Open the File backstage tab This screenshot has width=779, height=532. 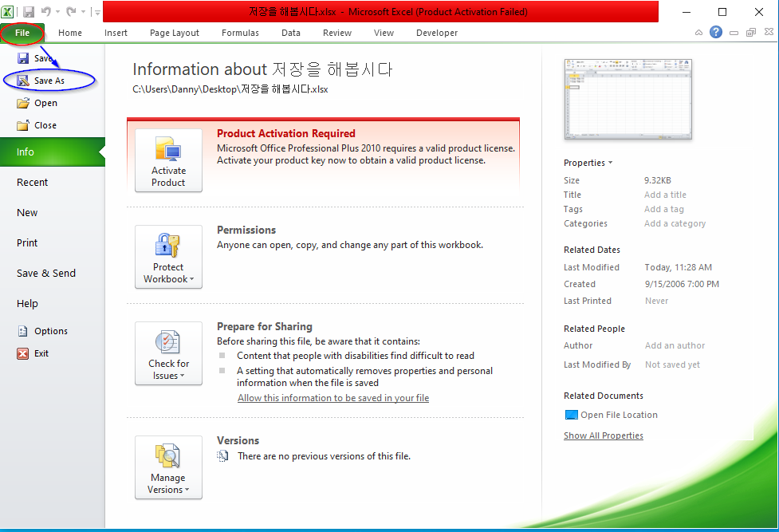tap(22, 33)
